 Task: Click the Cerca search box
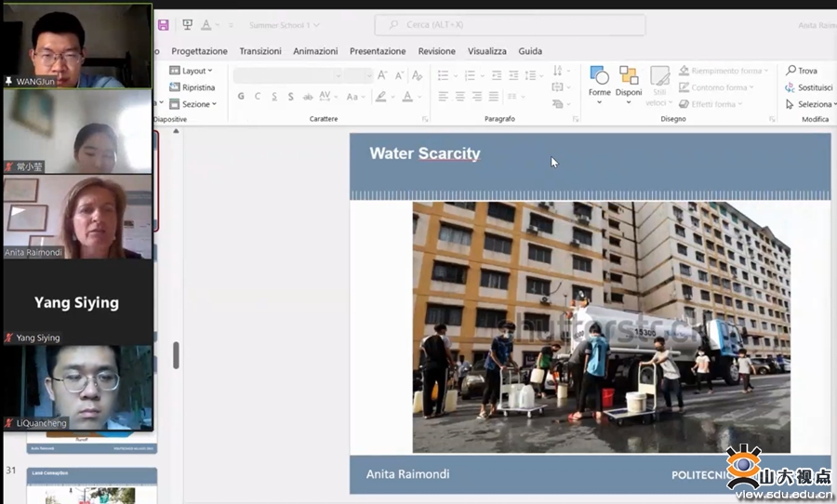(x=510, y=25)
